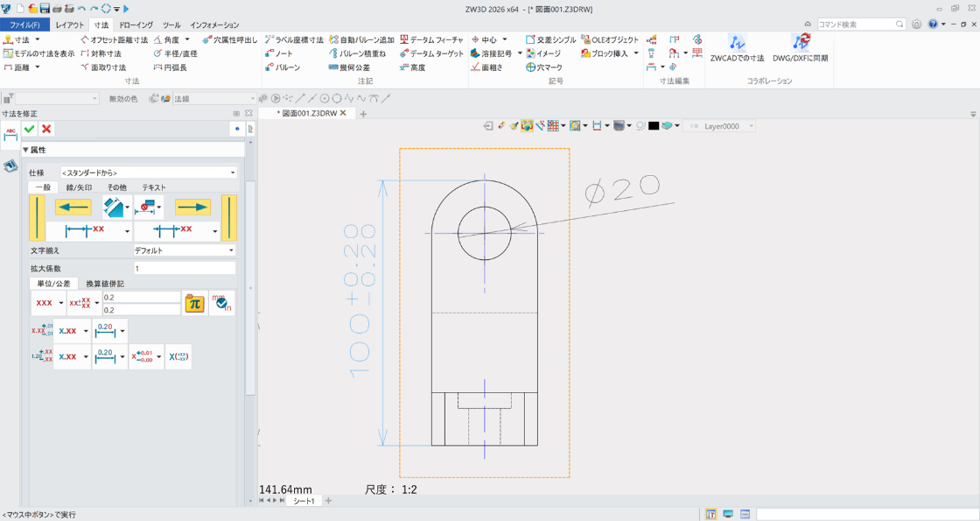Image resolution: width=980 pixels, height=521 pixels.
Task: Click DWG/DXFに同期 sync button
Action: click(800, 47)
